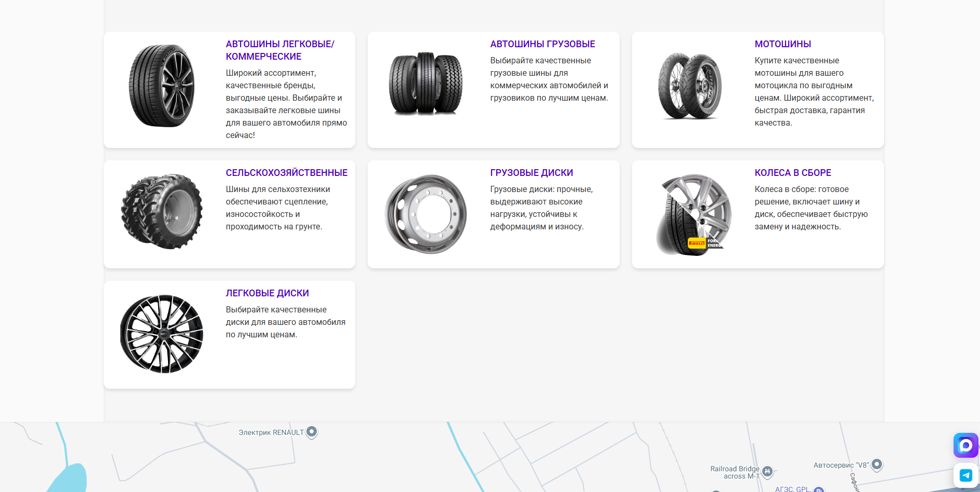Image resolution: width=980 pixels, height=492 pixels.
Task: Open the purple chat widget icon
Action: coord(965,445)
